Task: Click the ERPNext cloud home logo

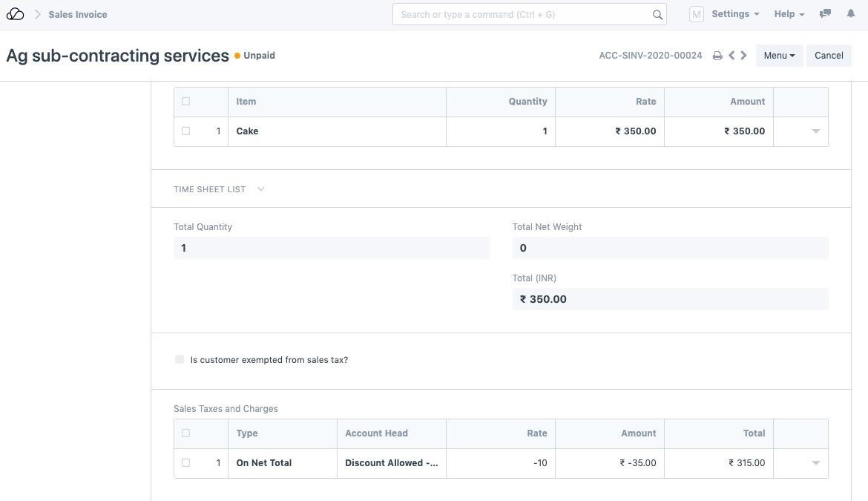Action: 15,14
